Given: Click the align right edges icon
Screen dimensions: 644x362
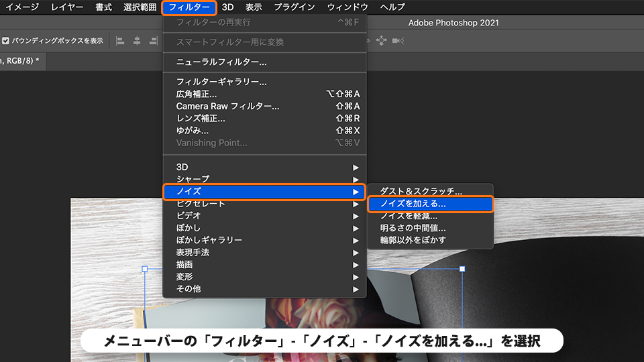Looking at the screenshot, I should coord(153,41).
